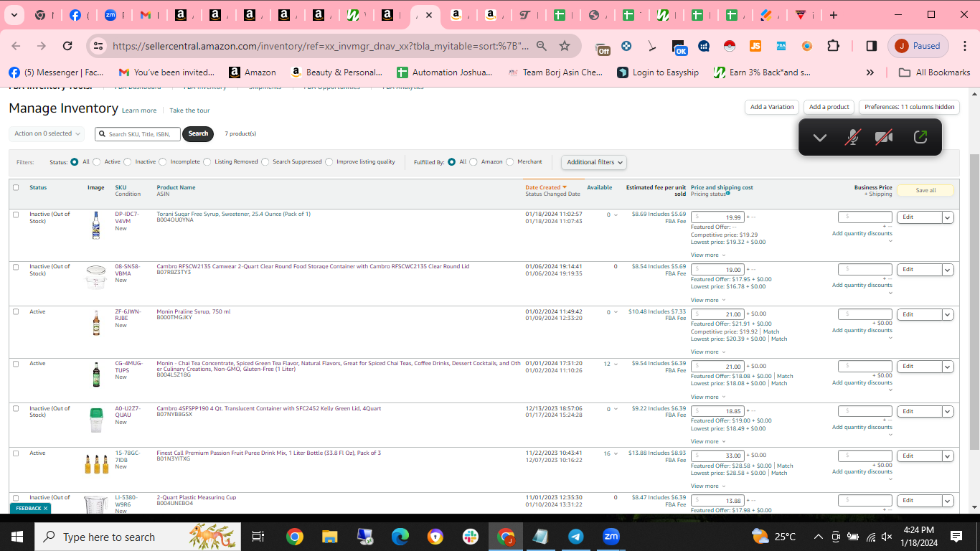Show more bookmarks with the double chevron
The image size is (980, 551).
coord(870,72)
